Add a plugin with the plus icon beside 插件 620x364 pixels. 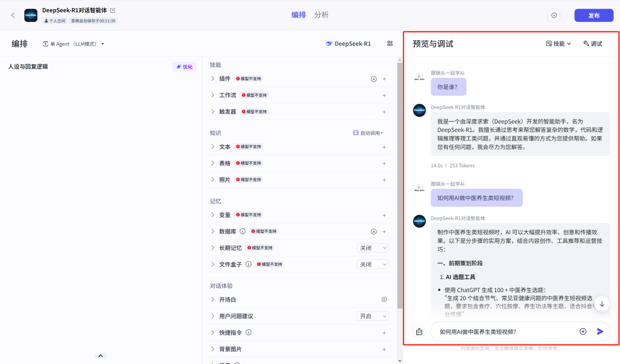pyautogui.click(x=384, y=78)
